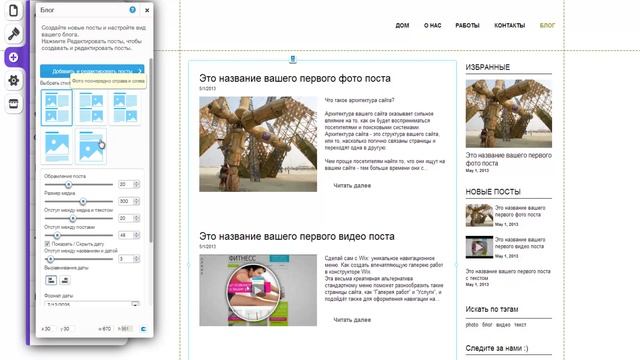This screenshot has height=360, width=640.
Task: Click the text post link in НОВЫЕ ПОСТЫ
Action: [x=508, y=274]
